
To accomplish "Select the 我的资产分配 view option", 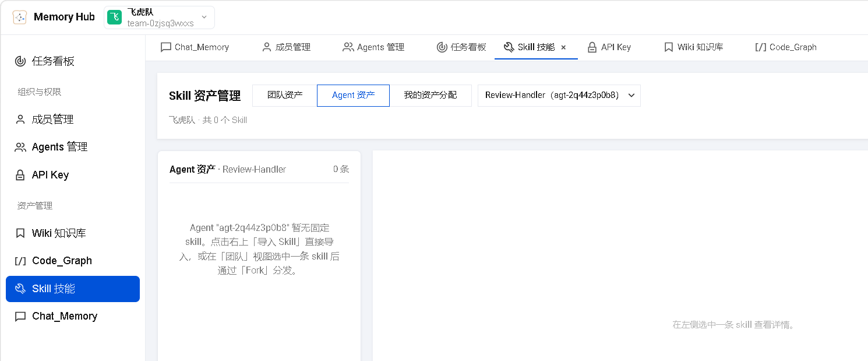I will [431, 95].
